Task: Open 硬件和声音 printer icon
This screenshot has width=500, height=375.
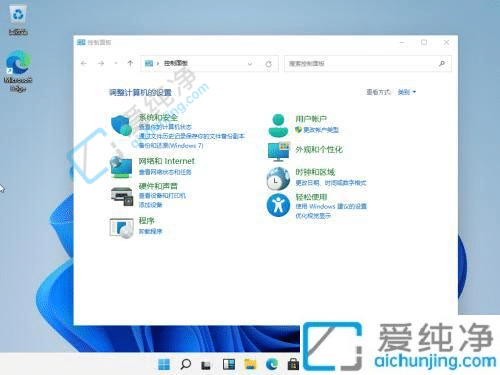Action: coord(122,196)
